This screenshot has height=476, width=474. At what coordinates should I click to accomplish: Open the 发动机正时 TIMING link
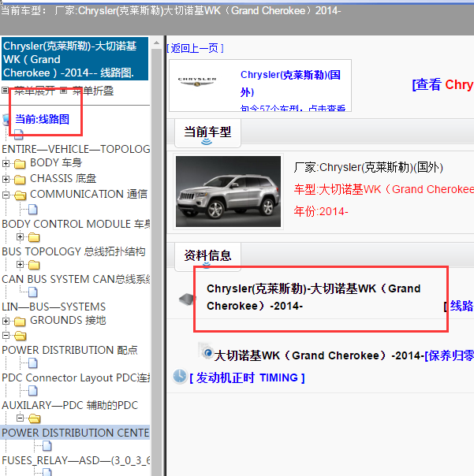pos(247,377)
